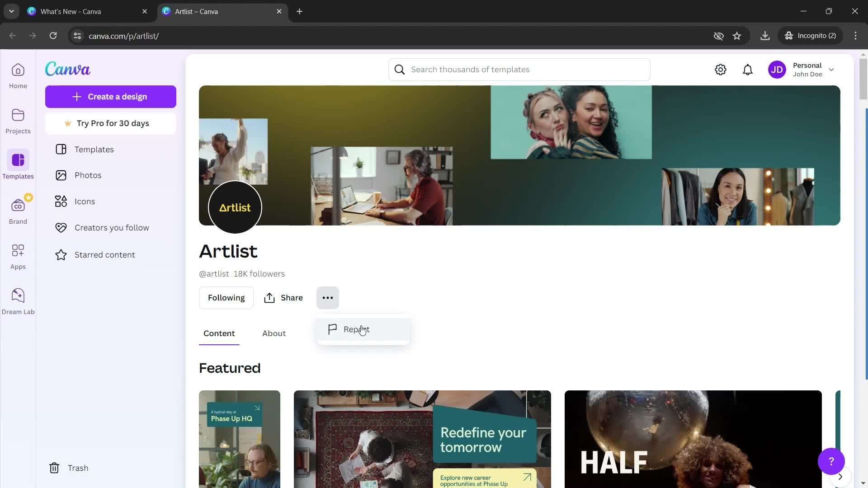Open Apps in the left rail
Screen dimensions: 868x488
click(x=18, y=257)
